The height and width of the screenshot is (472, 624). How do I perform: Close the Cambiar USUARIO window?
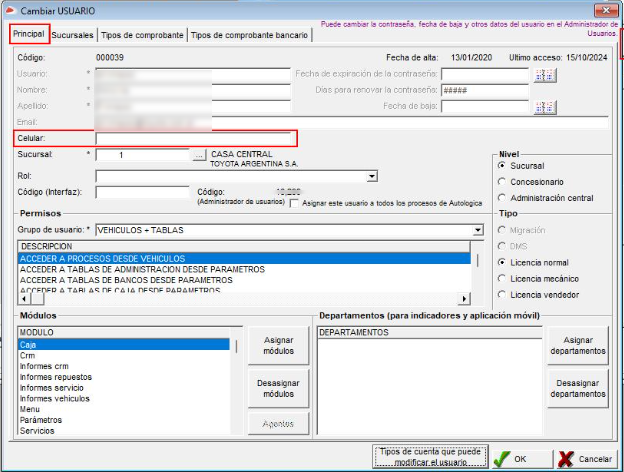pos(606,10)
